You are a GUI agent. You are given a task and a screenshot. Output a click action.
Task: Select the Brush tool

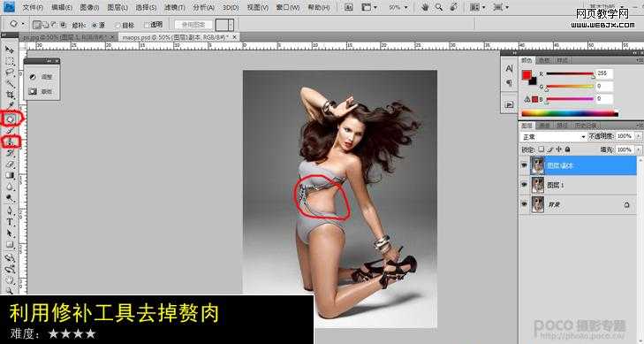10,131
